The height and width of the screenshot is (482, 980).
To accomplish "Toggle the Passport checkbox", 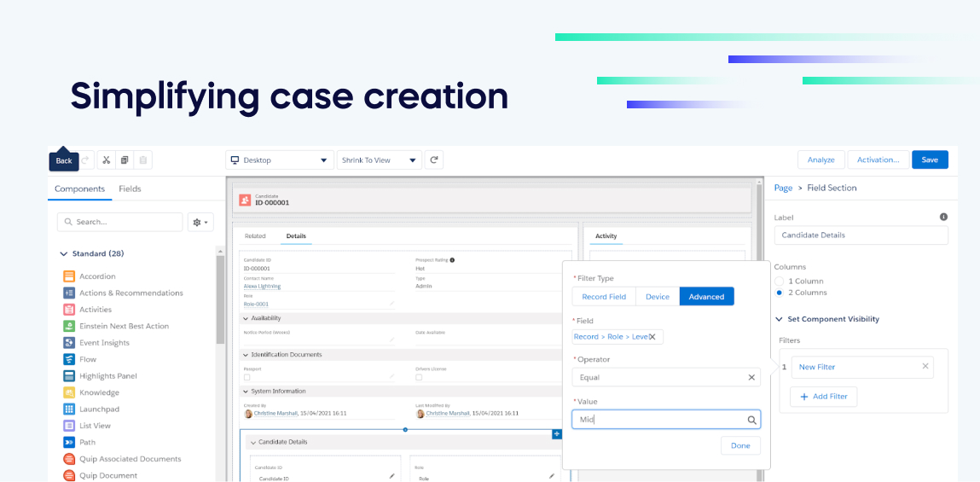I will pos(246,378).
